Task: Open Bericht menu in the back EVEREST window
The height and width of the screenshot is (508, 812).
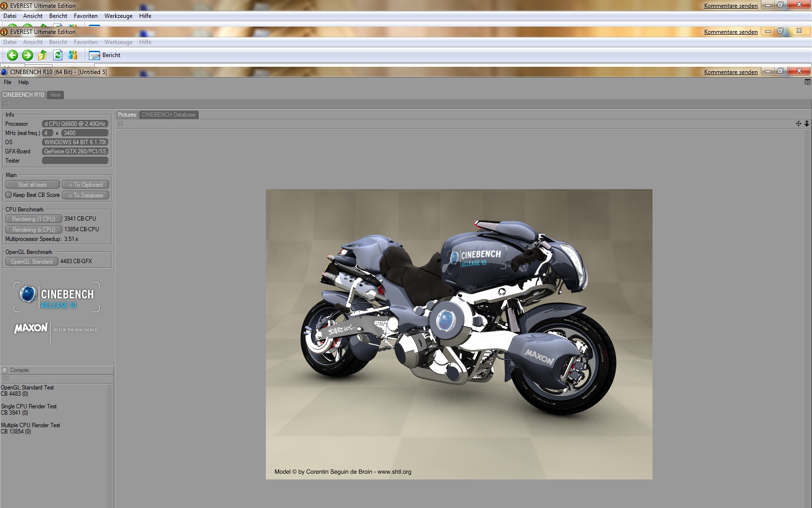Action: 58,16
